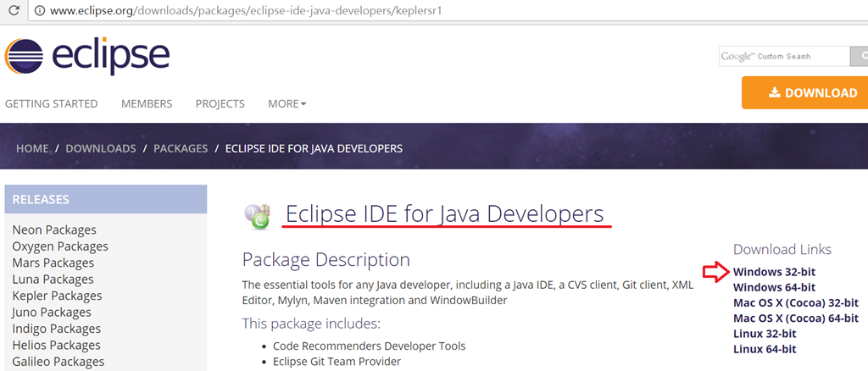Click the search magnifier button

point(860,56)
